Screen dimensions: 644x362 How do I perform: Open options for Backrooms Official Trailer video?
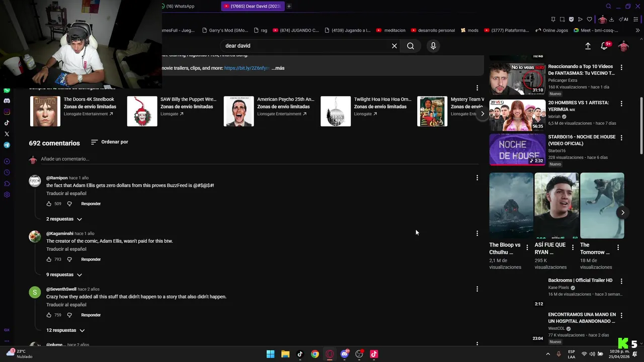tap(621, 281)
